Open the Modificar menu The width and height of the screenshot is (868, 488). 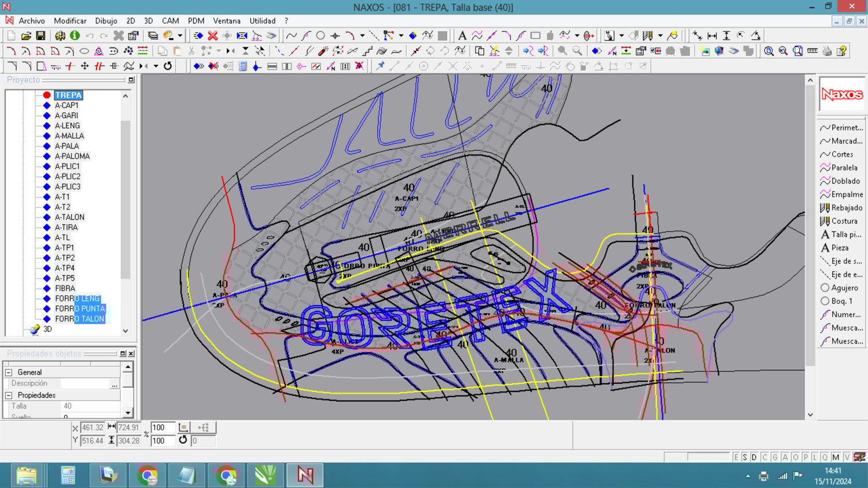[x=70, y=21]
